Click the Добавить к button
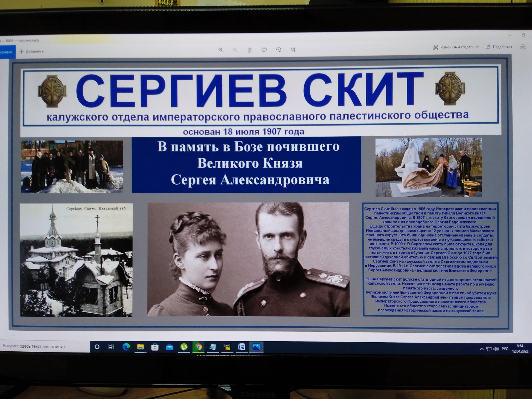Screen dimensions: 532x399 [x=32, y=52]
